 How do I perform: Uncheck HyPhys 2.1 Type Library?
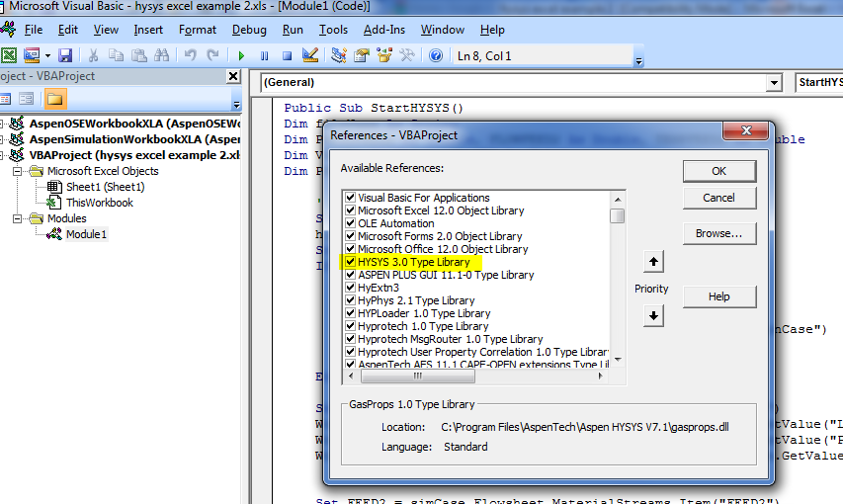pos(350,300)
